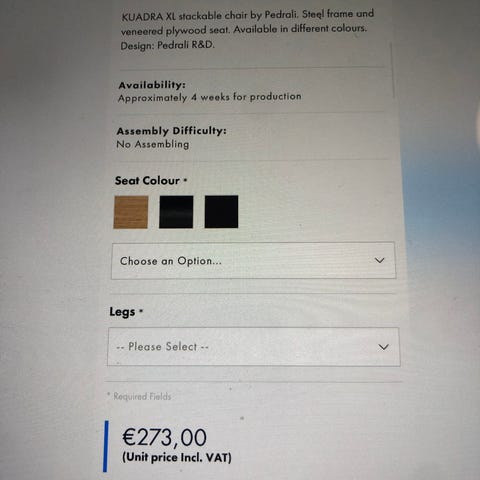This screenshot has height=480, width=480.
Task: Click the "No Assembling" text
Action: point(153,144)
